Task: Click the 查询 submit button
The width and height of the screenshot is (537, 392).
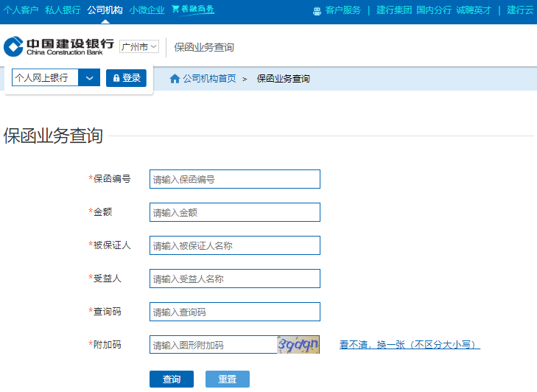Action: 171,379
